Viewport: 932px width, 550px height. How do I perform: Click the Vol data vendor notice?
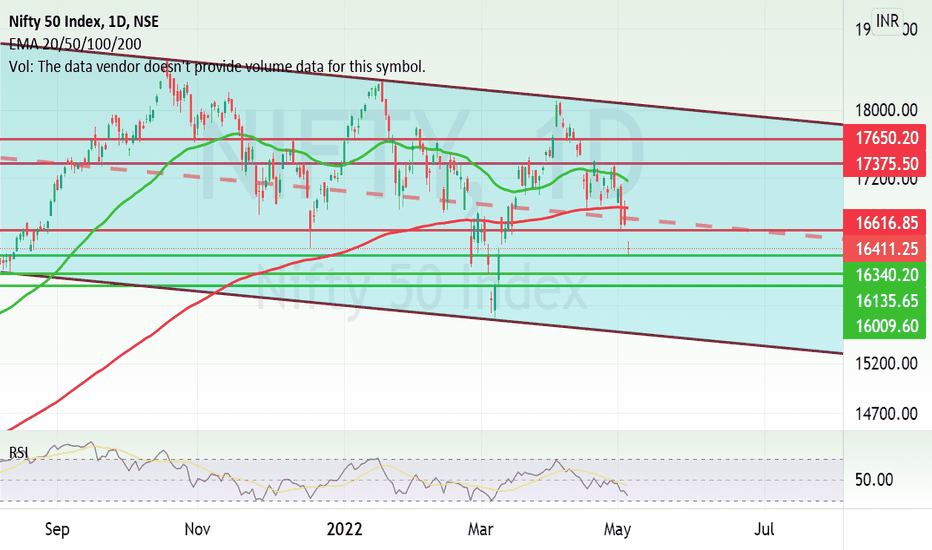[x=217, y=67]
